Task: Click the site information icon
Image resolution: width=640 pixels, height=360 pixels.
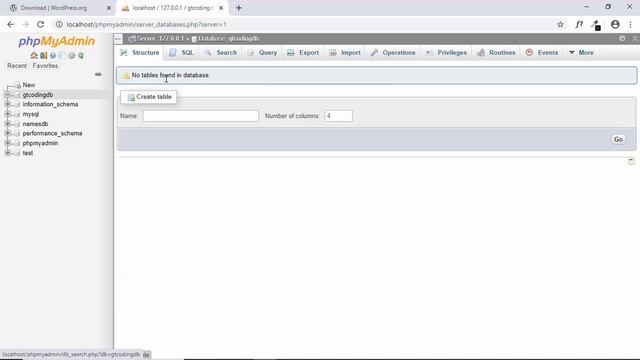Action: (x=59, y=24)
